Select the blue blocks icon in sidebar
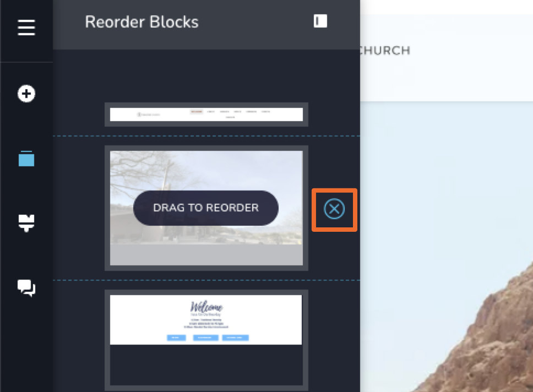 (26, 159)
